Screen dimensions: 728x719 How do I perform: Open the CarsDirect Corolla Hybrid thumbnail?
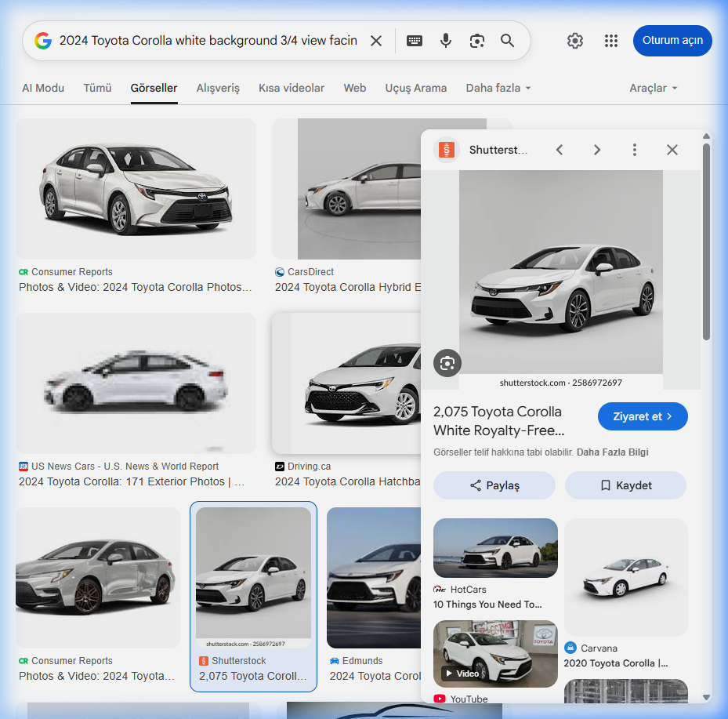point(346,189)
